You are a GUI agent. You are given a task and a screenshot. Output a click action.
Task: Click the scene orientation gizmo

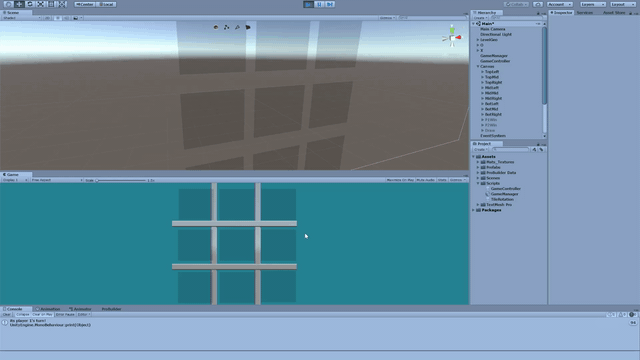click(452, 37)
